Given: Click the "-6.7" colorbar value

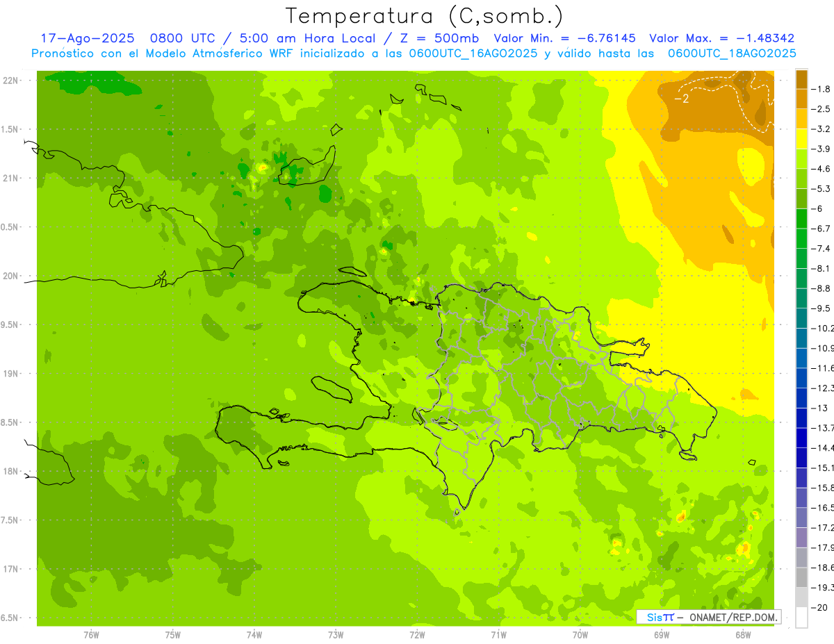Looking at the screenshot, I should click(x=820, y=229).
